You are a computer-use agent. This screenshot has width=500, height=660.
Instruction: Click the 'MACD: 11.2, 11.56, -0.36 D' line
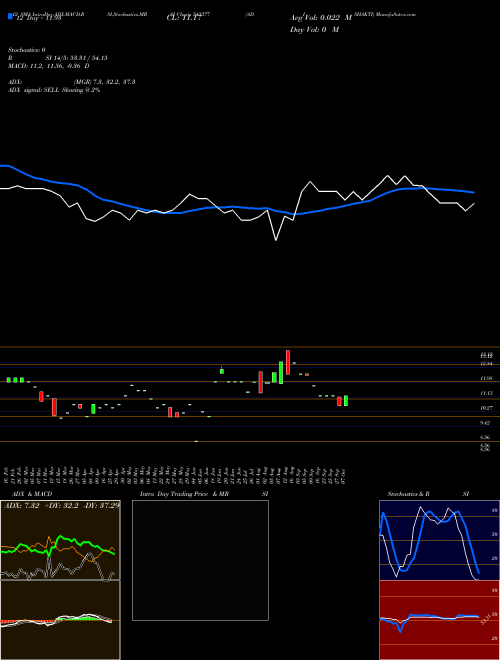pyautogui.click(x=48, y=66)
